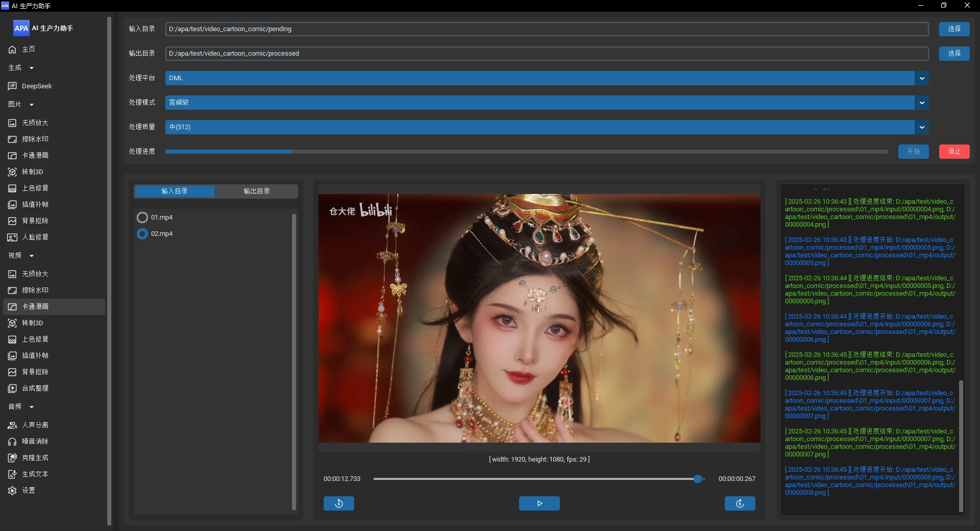
Task: Open the 处理质量 中(512) dropdown
Action: coord(921,127)
